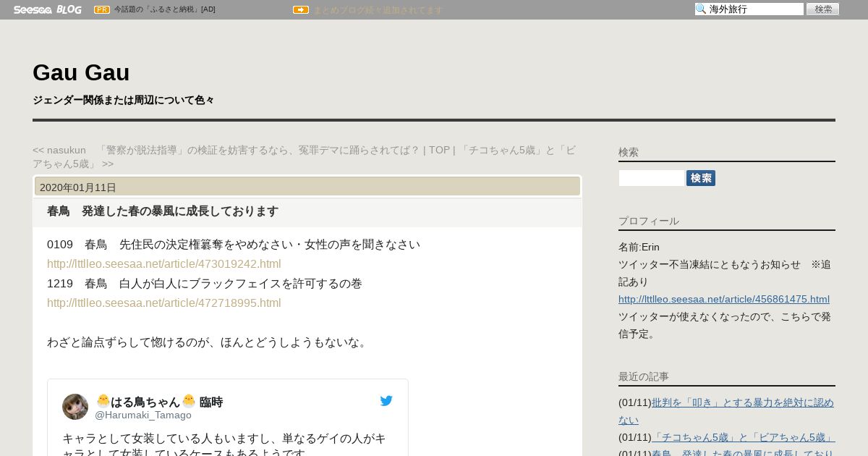Open profile link article 456861475
Screen dimensions: 868x456
click(x=724, y=299)
